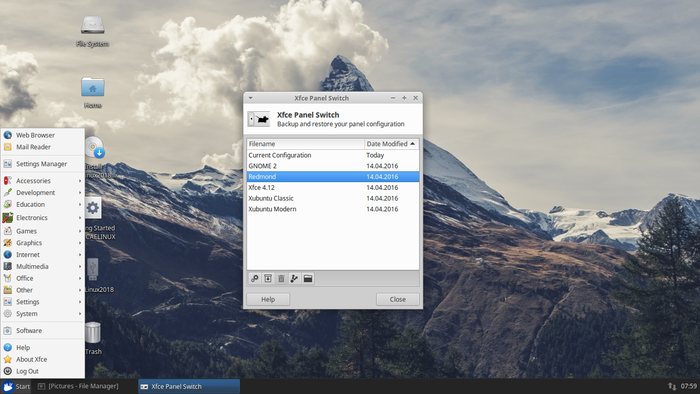Click the Close button in dialog

click(x=397, y=299)
